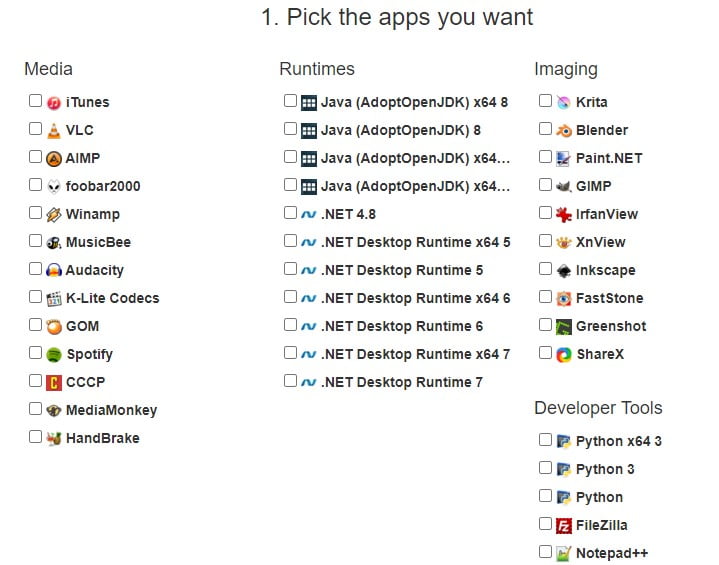
Task: Click the AIMP app icon
Action: (54, 159)
